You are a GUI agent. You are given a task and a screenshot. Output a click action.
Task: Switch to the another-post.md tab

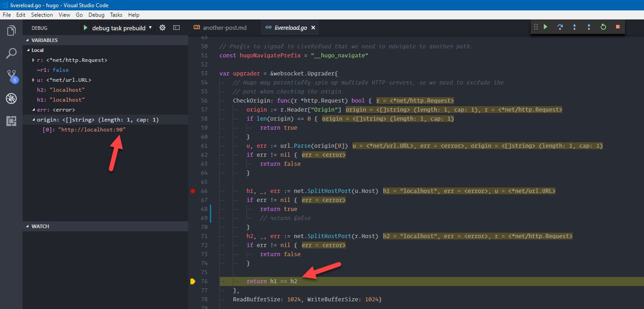224,28
